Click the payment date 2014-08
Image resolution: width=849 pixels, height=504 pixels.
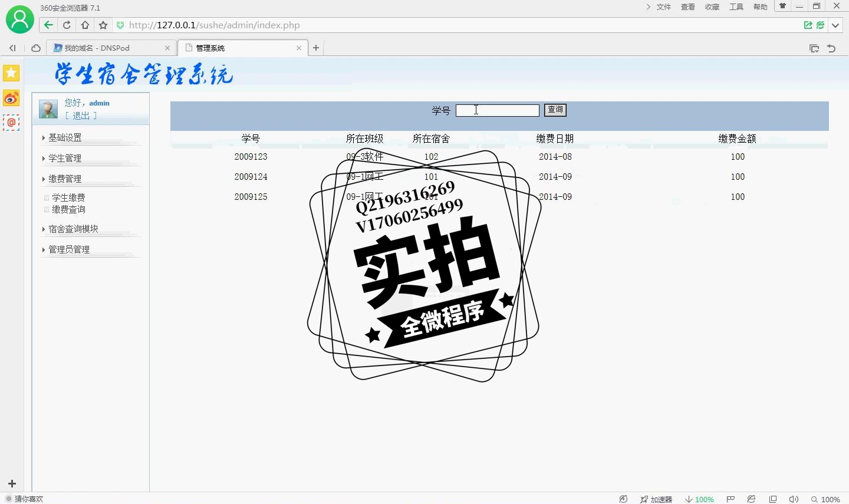click(x=555, y=157)
